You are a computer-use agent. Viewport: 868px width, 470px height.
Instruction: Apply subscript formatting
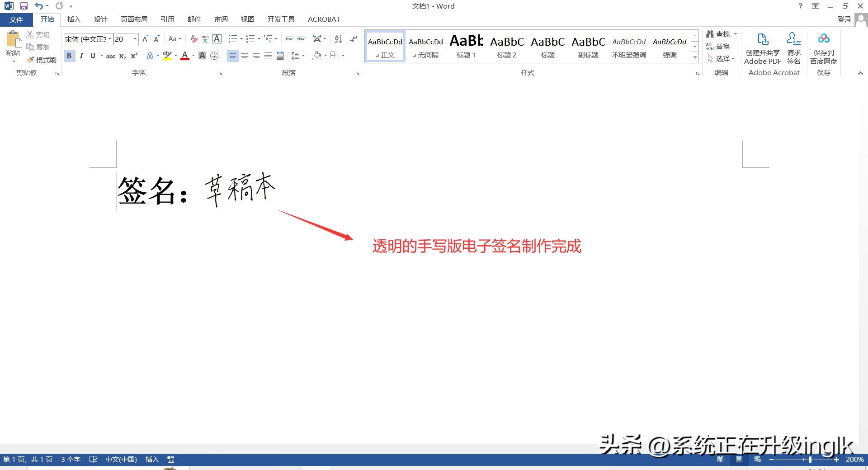click(x=123, y=56)
